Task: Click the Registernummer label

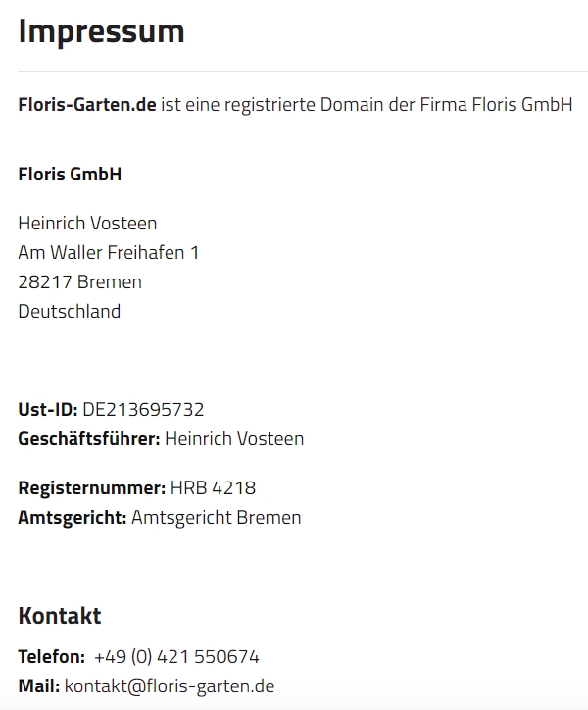Action: (91, 488)
